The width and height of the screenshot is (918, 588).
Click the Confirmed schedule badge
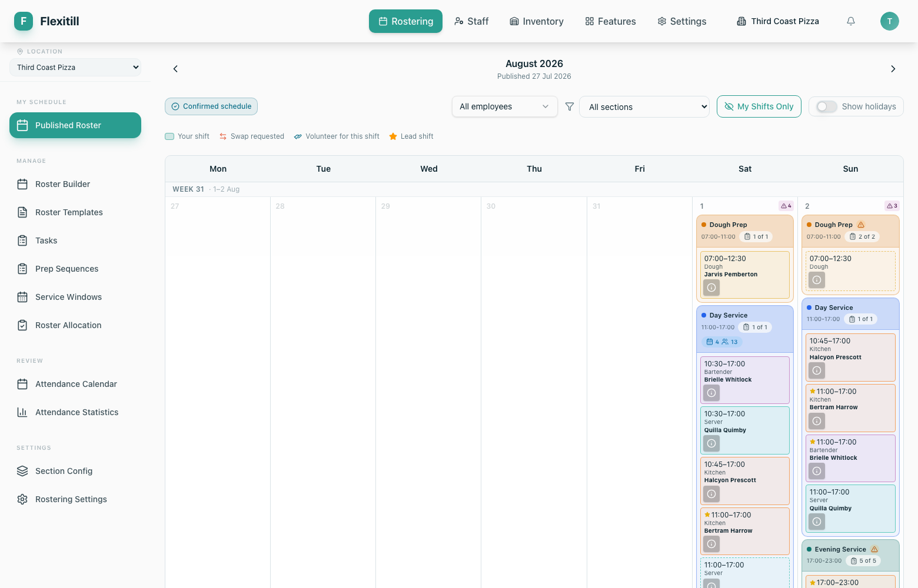pyautogui.click(x=211, y=106)
